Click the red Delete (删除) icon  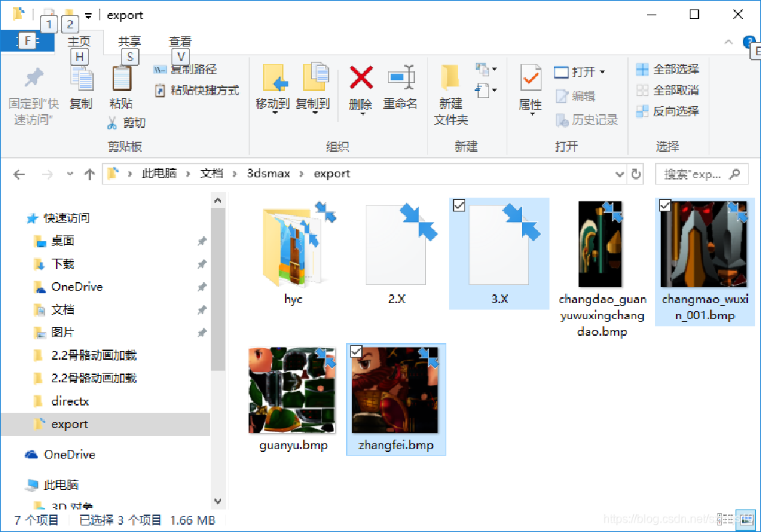coord(361,78)
